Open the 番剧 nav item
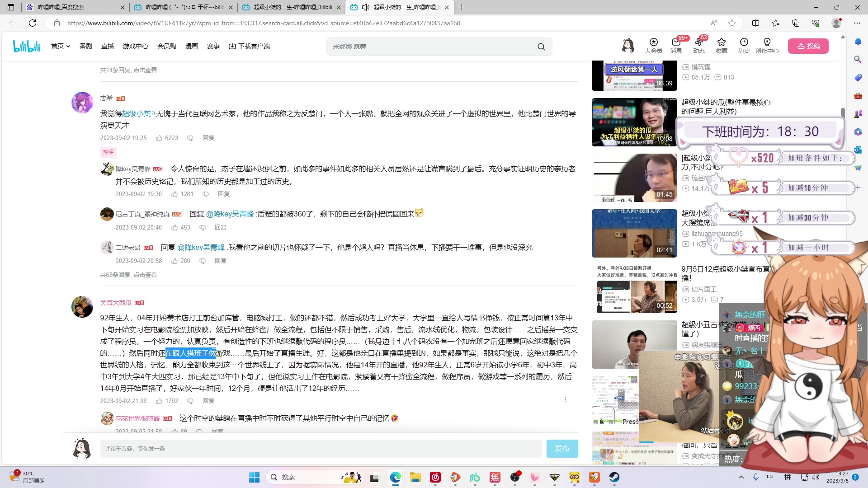This screenshot has height=488, width=868. pyautogui.click(x=86, y=46)
